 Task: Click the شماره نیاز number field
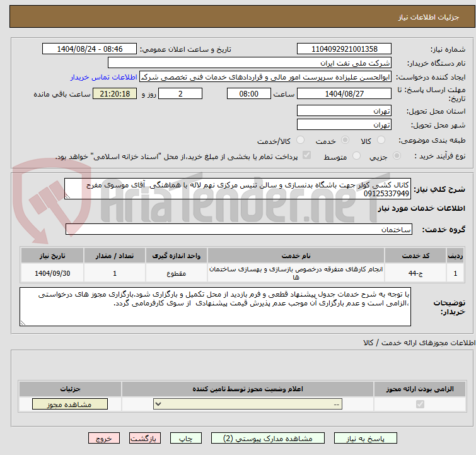coord(344,49)
